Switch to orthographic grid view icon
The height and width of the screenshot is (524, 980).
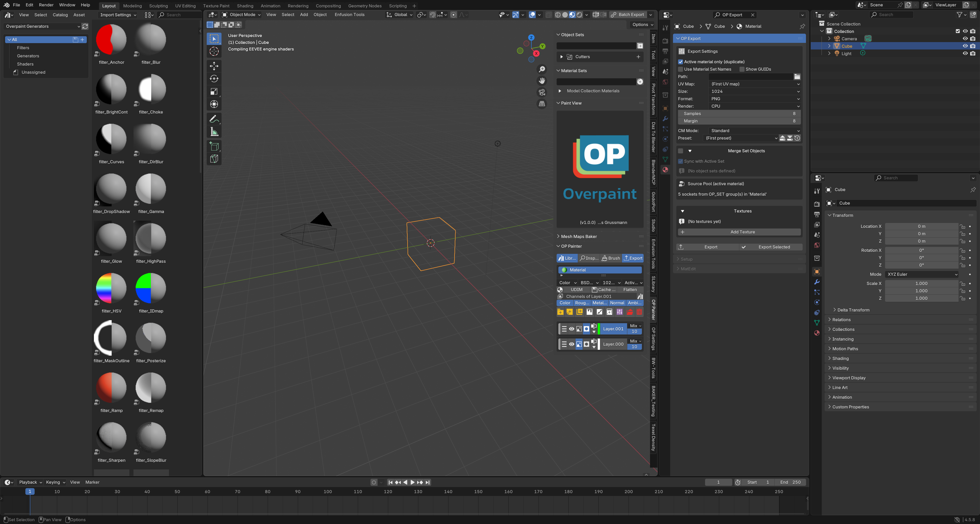pos(542,103)
